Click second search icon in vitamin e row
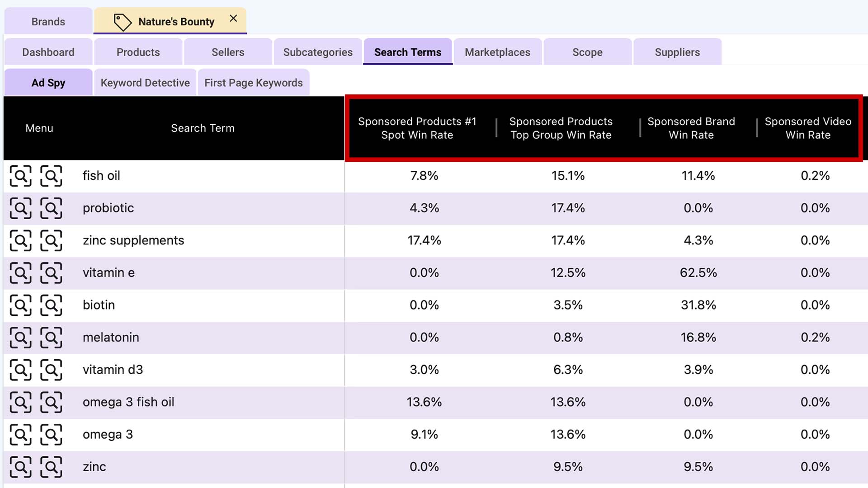This screenshot has width=868, height=488. 51,273
